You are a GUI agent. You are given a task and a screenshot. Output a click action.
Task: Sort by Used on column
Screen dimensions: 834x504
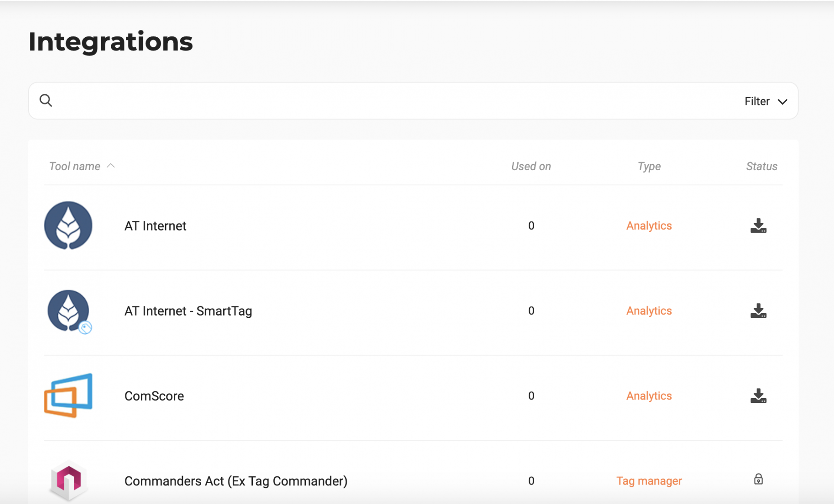coord(531,166)
